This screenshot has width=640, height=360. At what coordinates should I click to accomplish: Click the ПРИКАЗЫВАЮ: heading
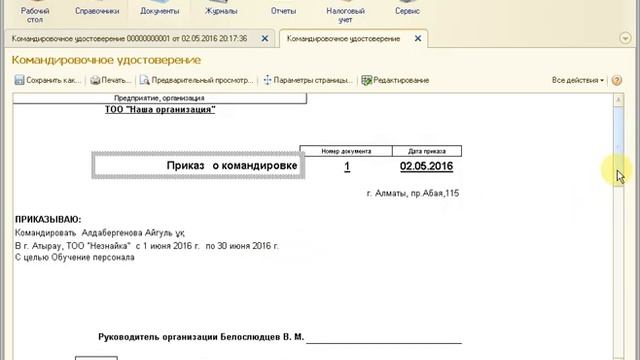point(48,220)
